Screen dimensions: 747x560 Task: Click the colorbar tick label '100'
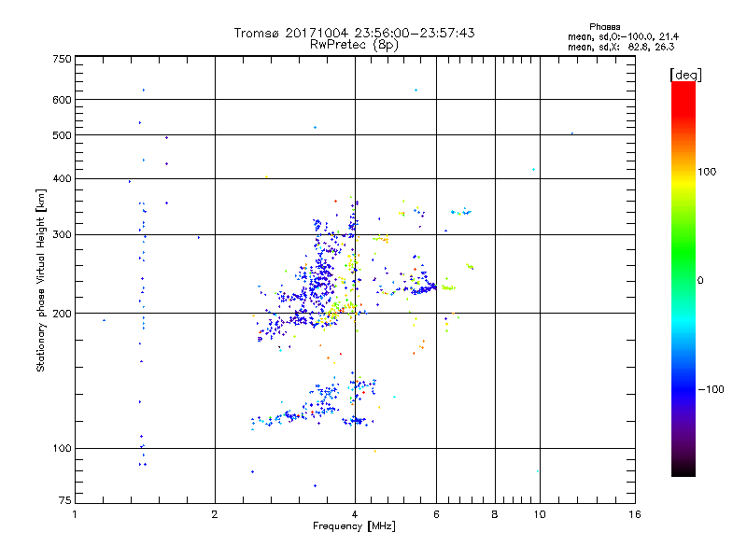tap(707, 172)
